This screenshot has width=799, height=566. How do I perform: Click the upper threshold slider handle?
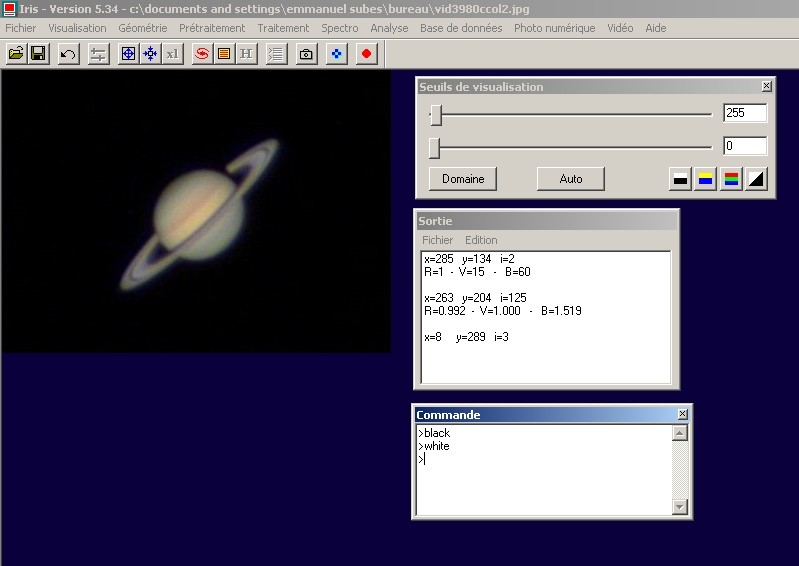(436, 115)
